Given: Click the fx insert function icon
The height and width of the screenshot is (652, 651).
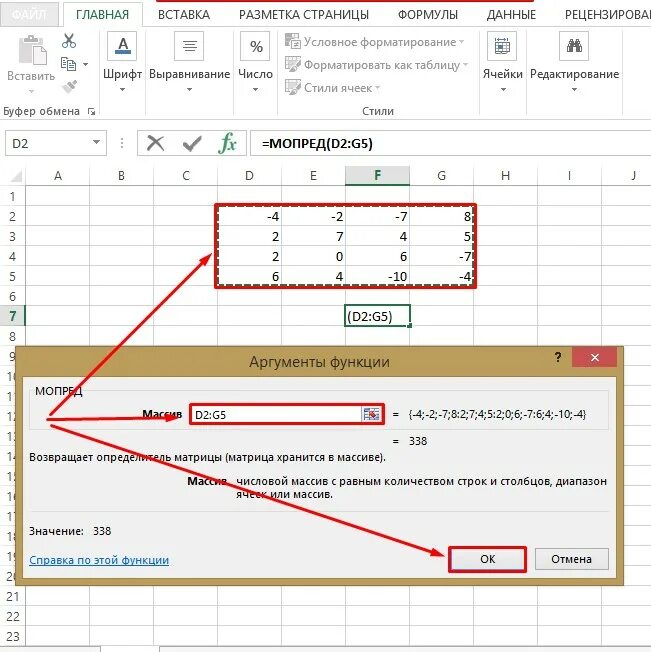Looking at the screenshot, I should click(x=227, y=143).
